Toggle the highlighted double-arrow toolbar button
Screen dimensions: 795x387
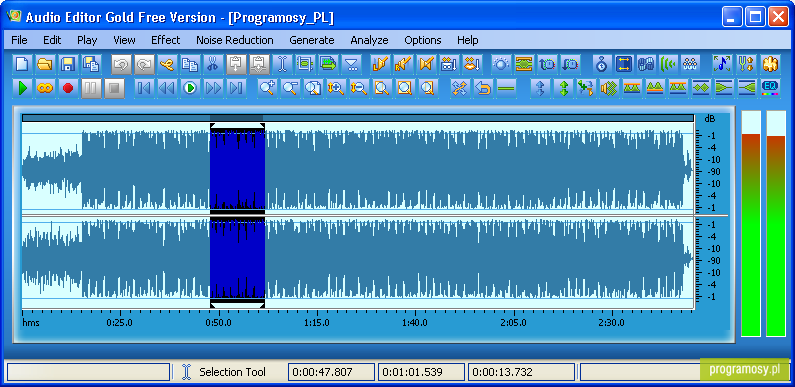pyautogui.click(x=624, y=64)
